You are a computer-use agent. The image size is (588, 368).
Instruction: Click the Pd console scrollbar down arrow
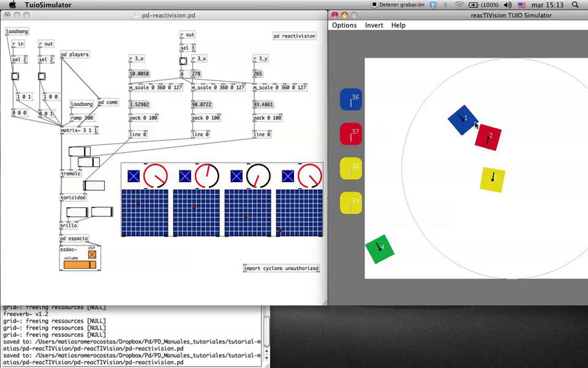click(267, 358)
